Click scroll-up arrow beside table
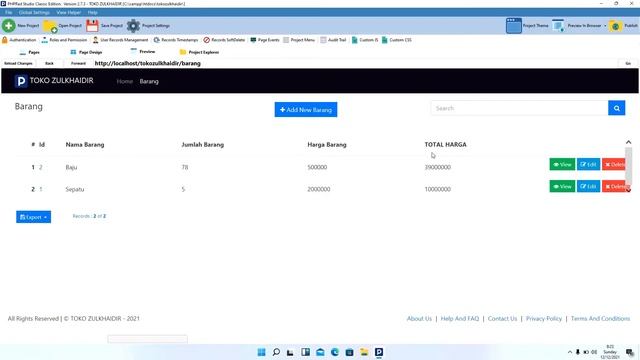The height and width of the screenshot is (360, 640). [x=629, y=142]
